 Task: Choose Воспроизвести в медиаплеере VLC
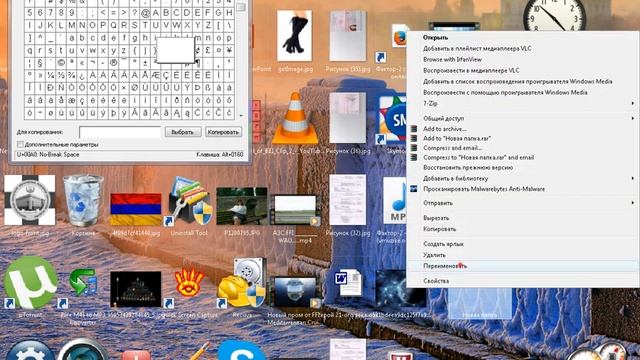coord(522,71)
